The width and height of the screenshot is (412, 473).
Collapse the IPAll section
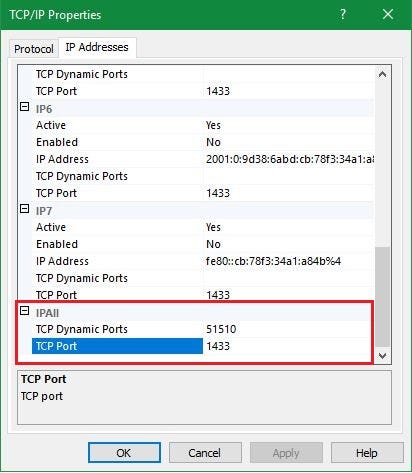(x=25, y=311)
